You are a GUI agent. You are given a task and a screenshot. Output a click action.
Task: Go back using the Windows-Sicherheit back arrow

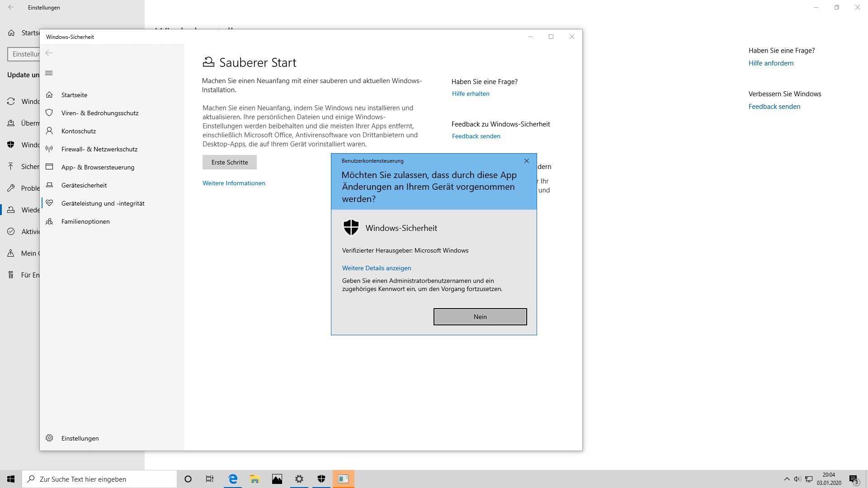click(x=49, y=53)
